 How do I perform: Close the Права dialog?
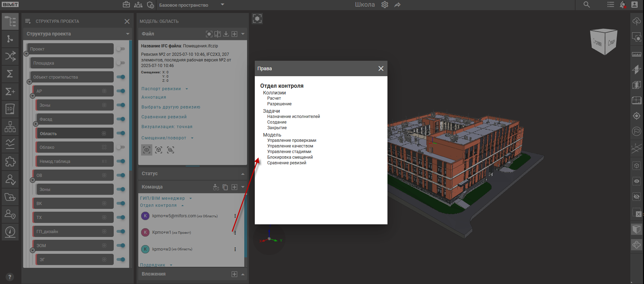click(x=381, y=68)
